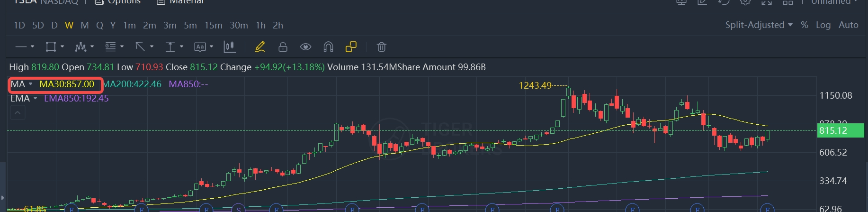Open the Unnamed layout dropdown

click(x=834, y=2)
